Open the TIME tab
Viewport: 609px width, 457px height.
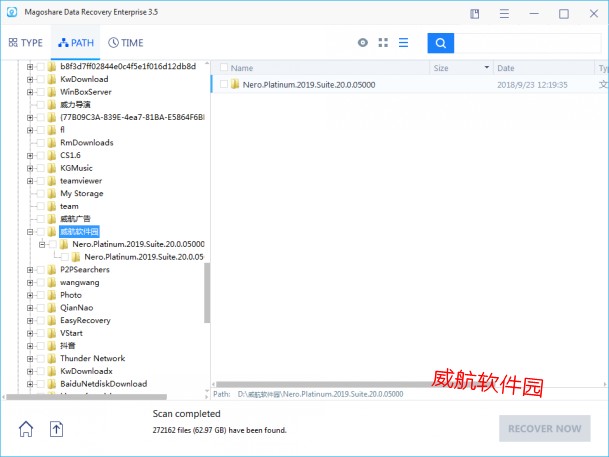(x=125, y=43)
